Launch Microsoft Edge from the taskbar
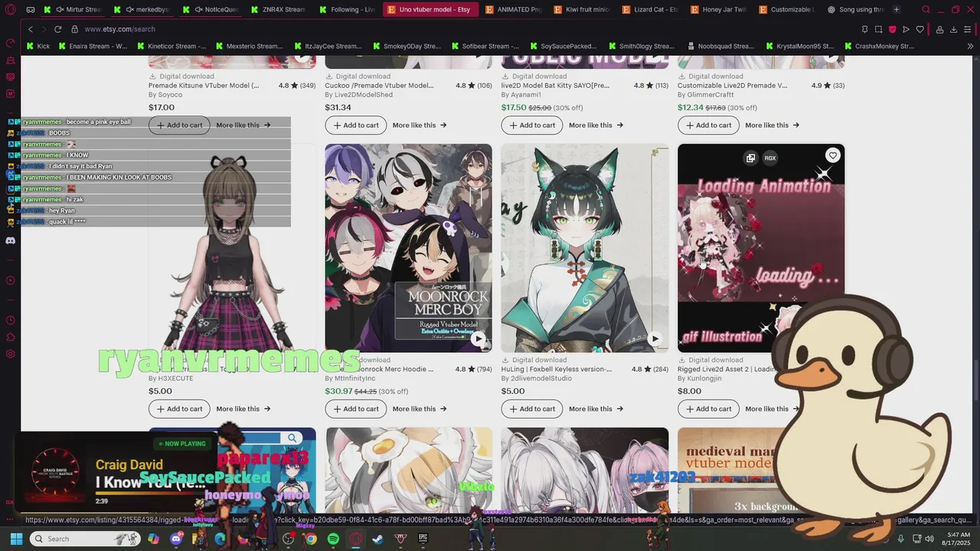980x551 pixels. (220, 539)
